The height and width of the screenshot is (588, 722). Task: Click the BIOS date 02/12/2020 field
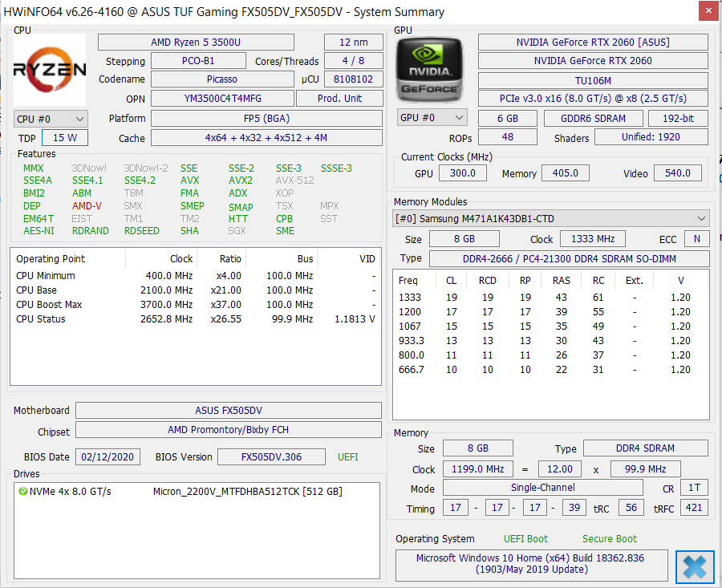pos(107,456)
